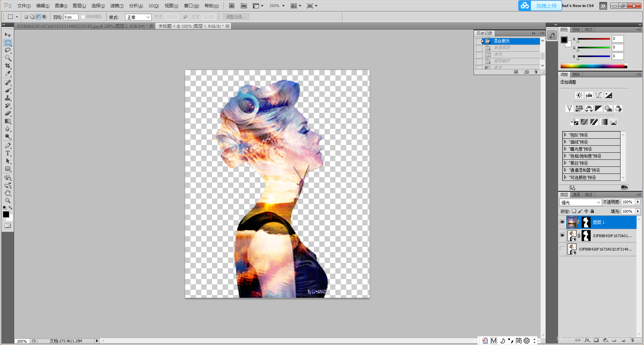Add a Photo Filter adjustment

[608, 109]
